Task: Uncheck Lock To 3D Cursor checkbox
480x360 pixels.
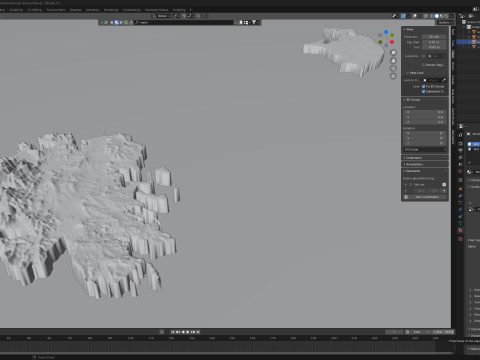Action: coord(424,86)
